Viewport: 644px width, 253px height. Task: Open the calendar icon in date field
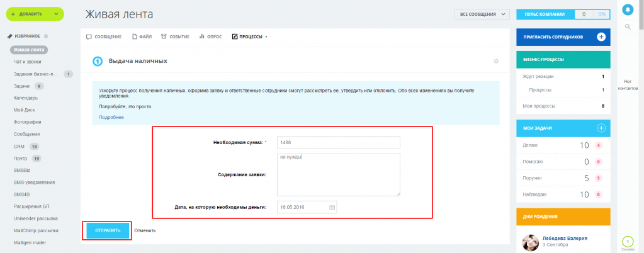pyautogui.click(x=332, y=207)
